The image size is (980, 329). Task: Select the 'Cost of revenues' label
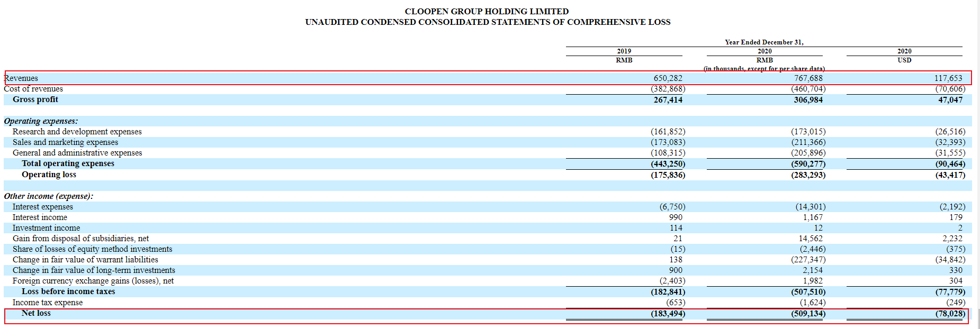point(33,89)
